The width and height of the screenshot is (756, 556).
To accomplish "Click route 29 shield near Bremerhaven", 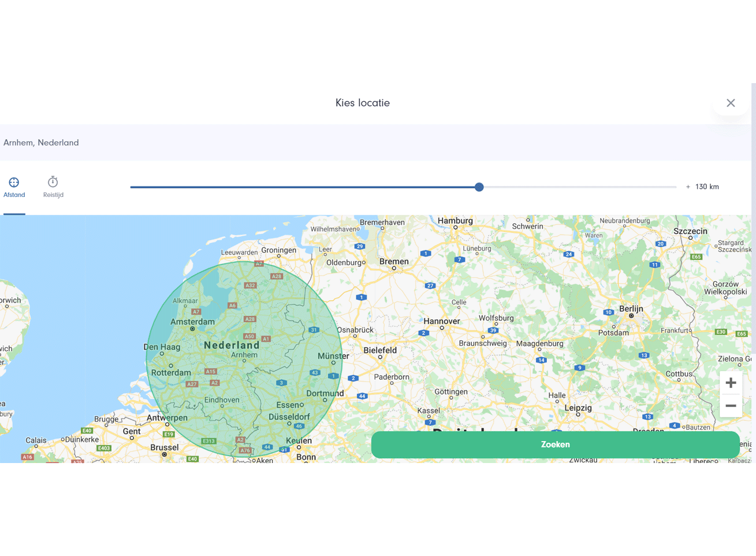I will click(360, 247).
